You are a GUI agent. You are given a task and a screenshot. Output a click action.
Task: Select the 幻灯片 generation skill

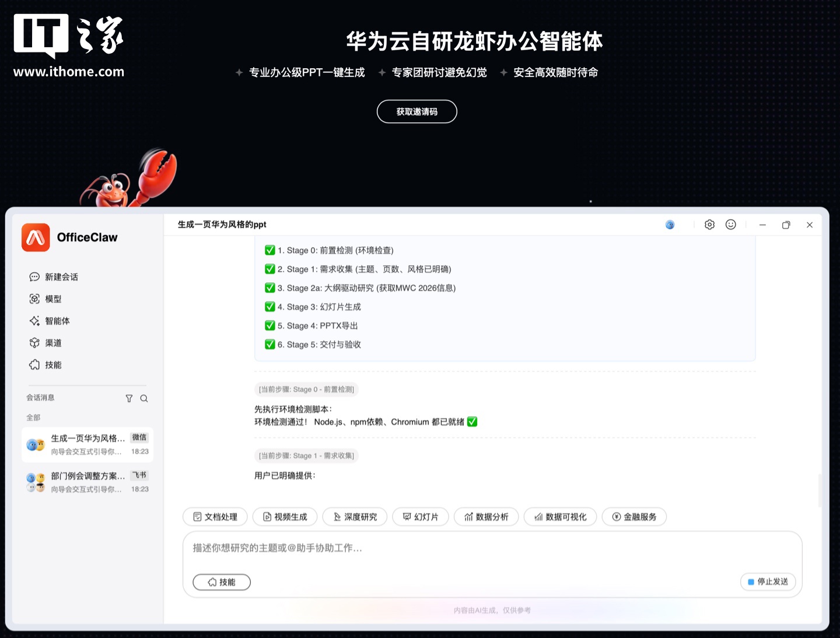click(421, 517)
